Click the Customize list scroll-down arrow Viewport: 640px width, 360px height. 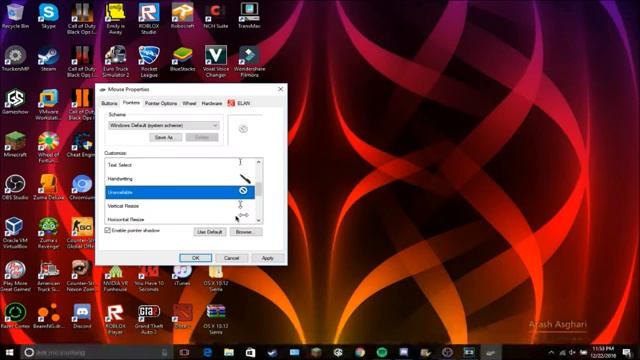pyautogui.click(x=258, y=220)
